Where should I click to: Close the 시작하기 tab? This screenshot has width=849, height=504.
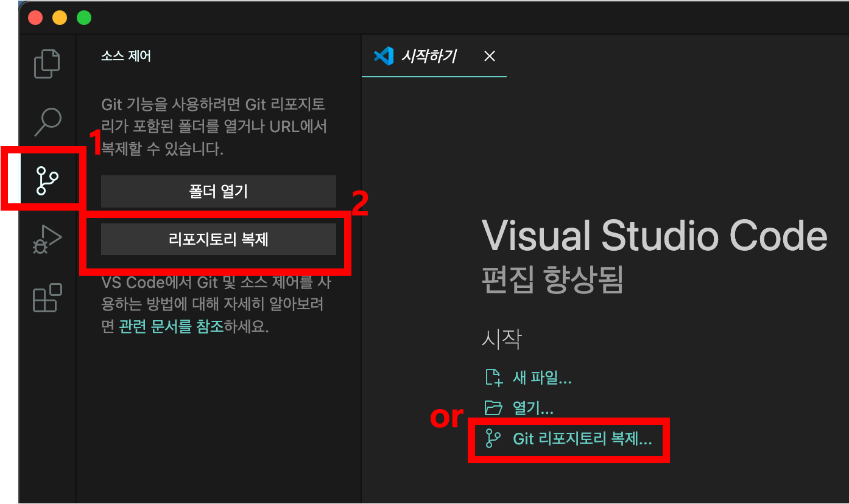489,57
